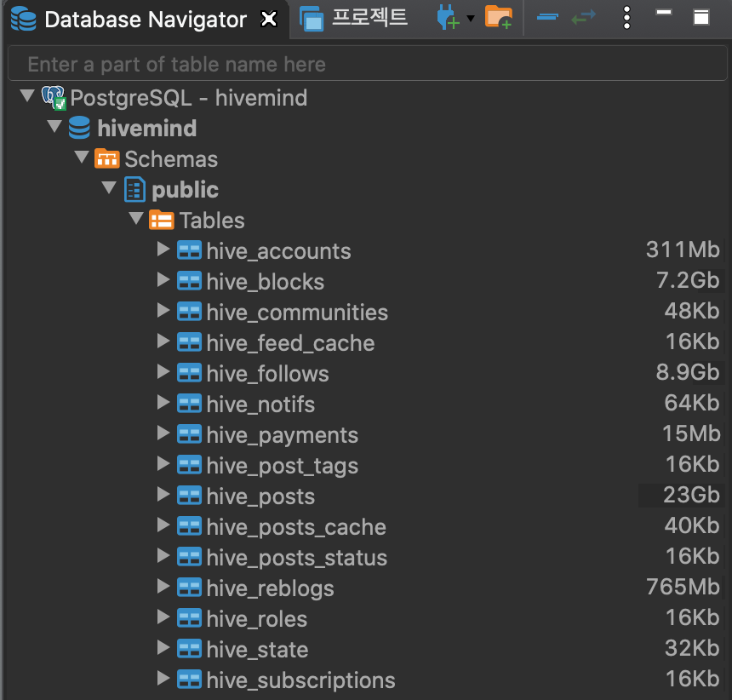Expand the hive_post_tags table

point(163,463)
